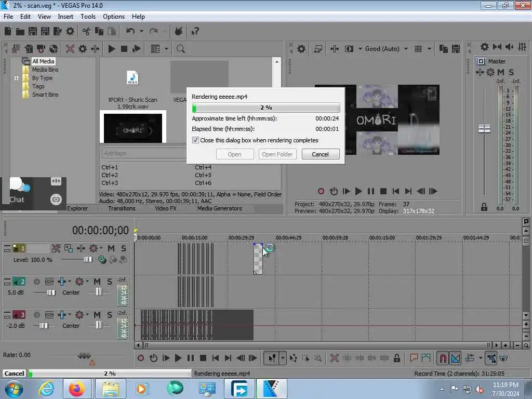532x399 pixels.
Task: Switch to Video FX tab
Action: point(166,208)
